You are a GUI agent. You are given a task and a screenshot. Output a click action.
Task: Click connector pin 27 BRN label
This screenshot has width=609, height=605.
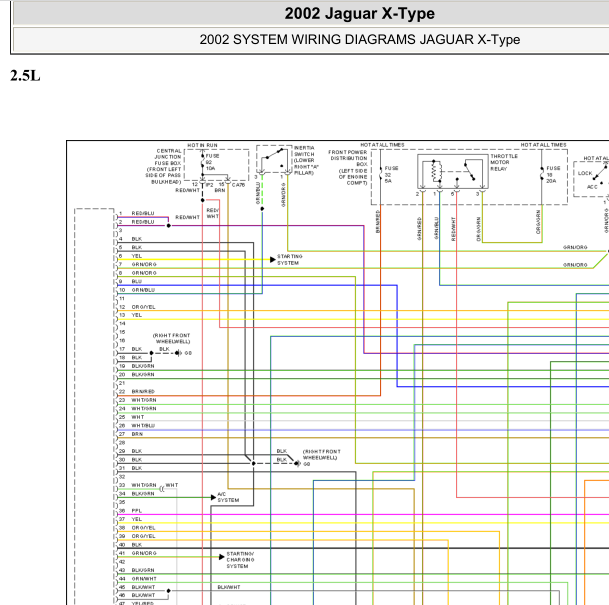[137, 434]
